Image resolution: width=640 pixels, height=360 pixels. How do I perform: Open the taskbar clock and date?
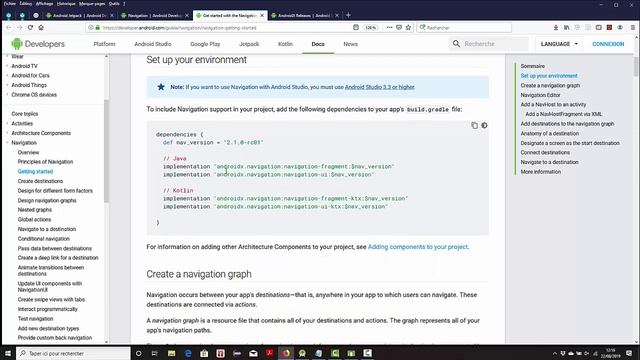pos(611,353)
